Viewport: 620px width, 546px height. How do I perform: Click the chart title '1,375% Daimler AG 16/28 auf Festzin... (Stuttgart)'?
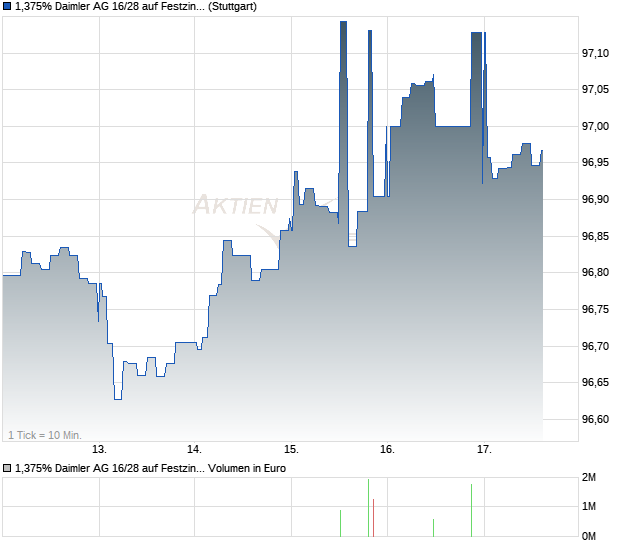(x=136, y=7)
